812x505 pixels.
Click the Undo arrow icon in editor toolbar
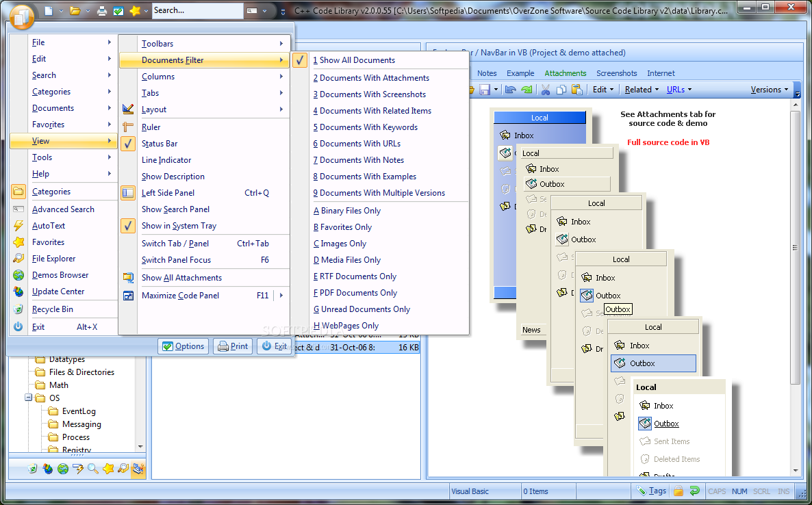point(511,90)
